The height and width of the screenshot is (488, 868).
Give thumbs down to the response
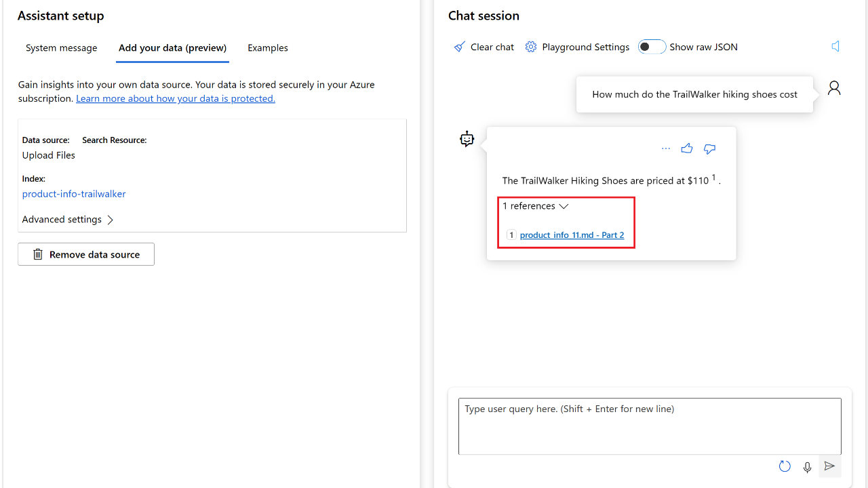click(x=709, y=148)
